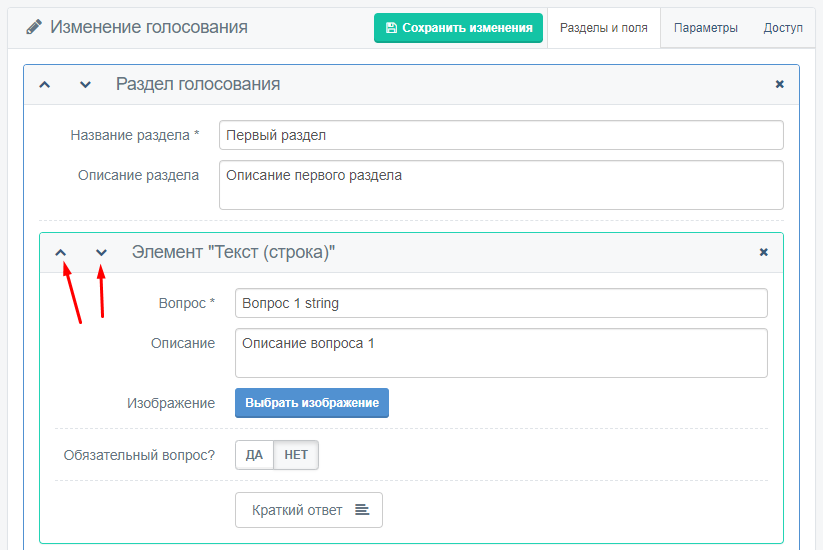Click the 'Название раздела *' label
This screenshot has width=823, height=550.
tap(135, 135)
